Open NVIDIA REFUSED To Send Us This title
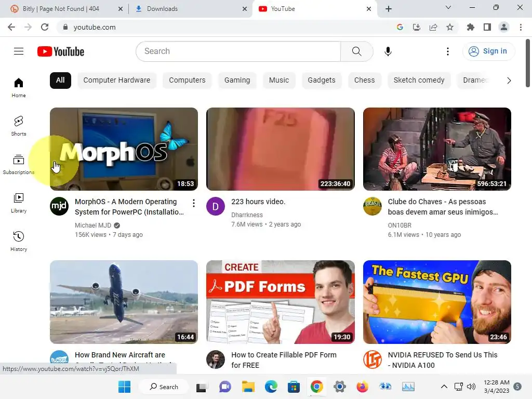 [x=443, y=360]
